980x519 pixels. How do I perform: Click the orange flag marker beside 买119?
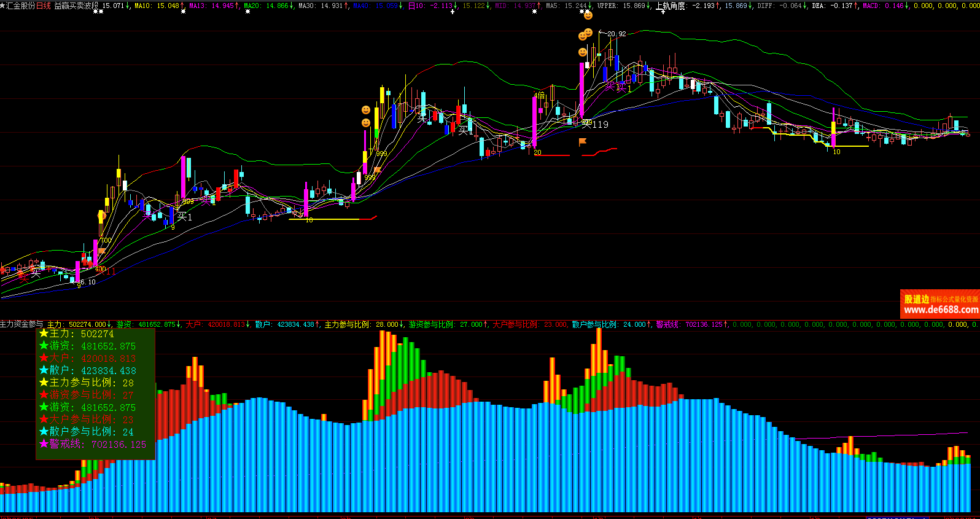click(x=582, y=142)
